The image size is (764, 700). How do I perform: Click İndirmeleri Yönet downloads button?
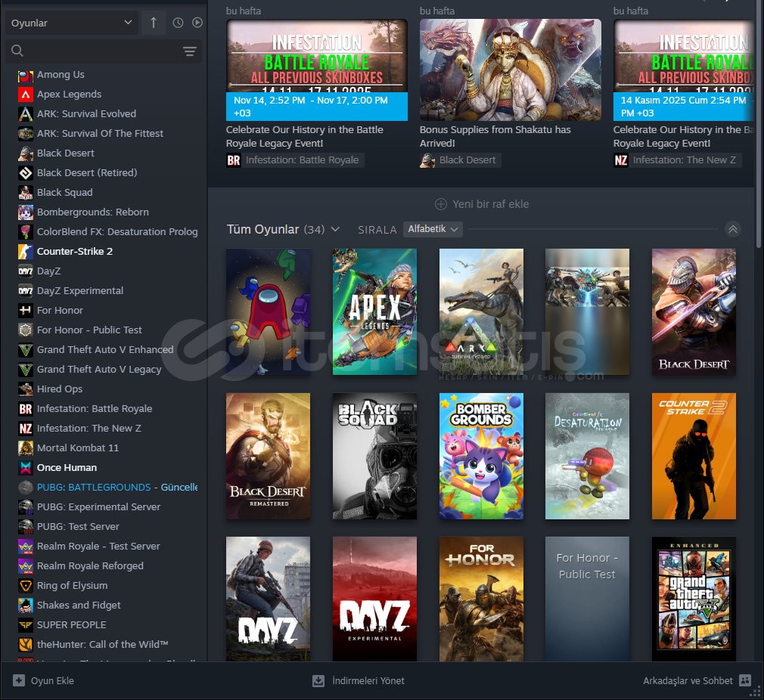pyautogui.click(x=359, y=680)
